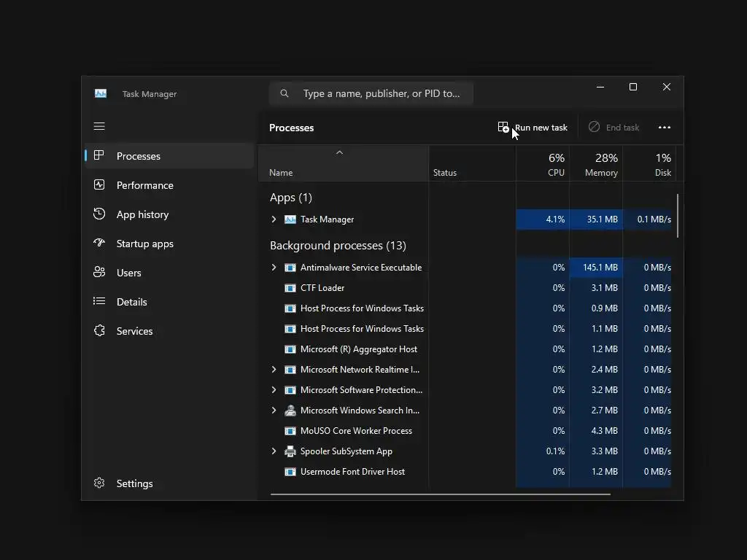Click the 145.1 MB memory cell
This screenshot has height=560, width=747.
click(596, 268)
